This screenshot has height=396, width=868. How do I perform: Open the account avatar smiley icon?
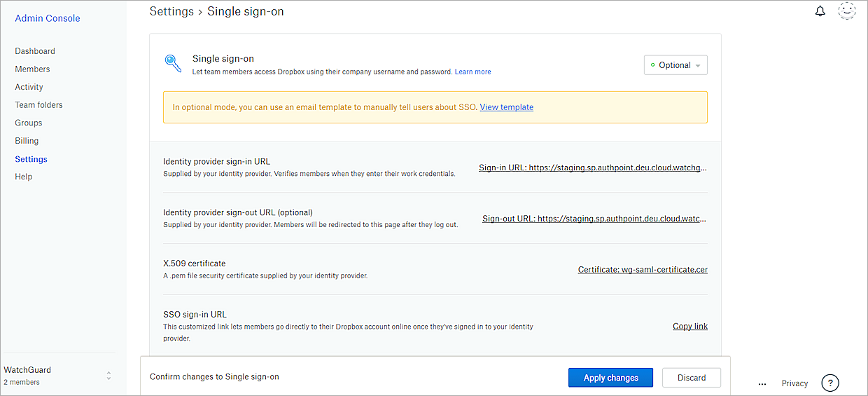pyautogui.click(x=847, y=11)
